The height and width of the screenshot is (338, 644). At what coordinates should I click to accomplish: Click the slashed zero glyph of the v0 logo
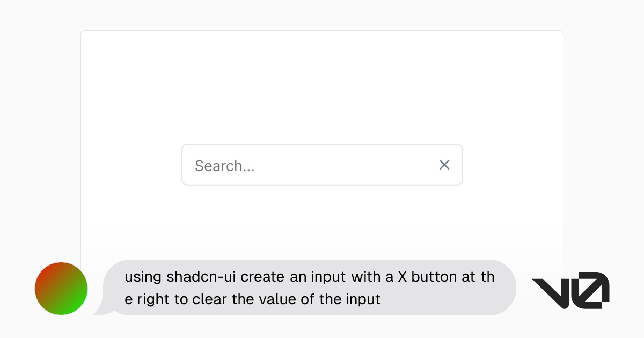pos(592,290)
